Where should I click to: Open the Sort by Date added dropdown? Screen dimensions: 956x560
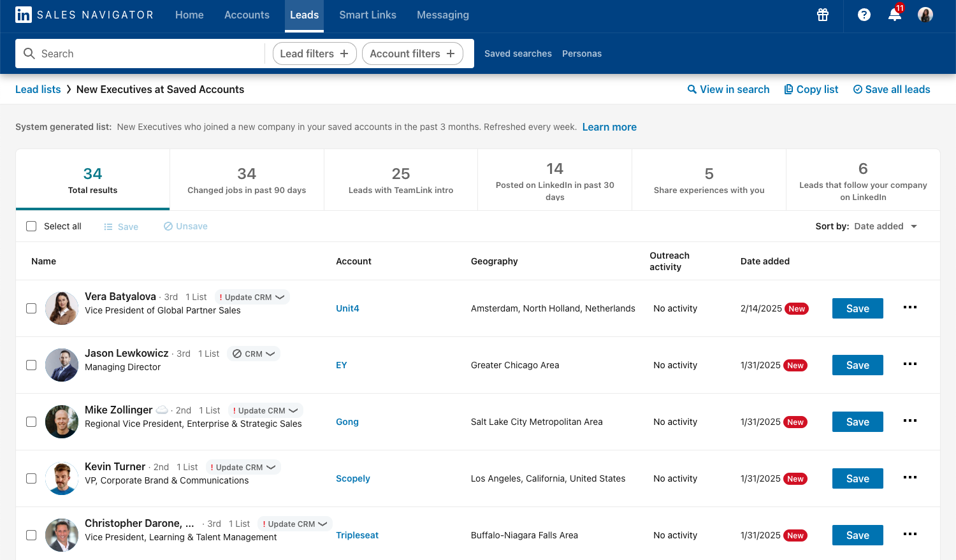pos(885,226)
